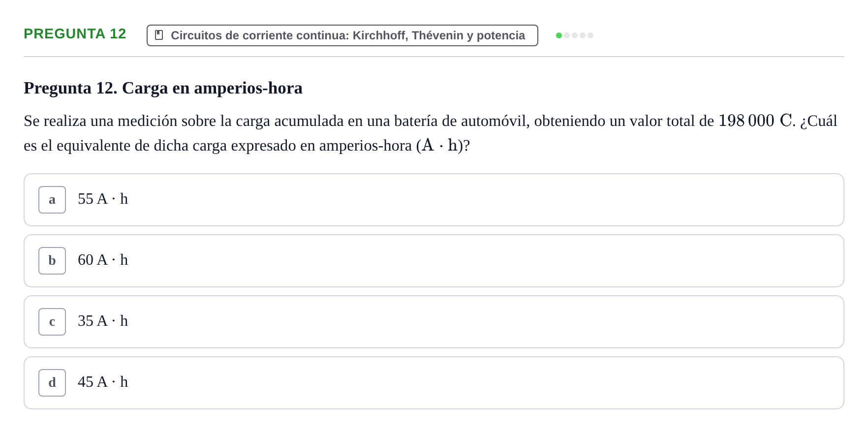Click the (A · h) unit in question text
868x434 pixels.
[439, 146]
